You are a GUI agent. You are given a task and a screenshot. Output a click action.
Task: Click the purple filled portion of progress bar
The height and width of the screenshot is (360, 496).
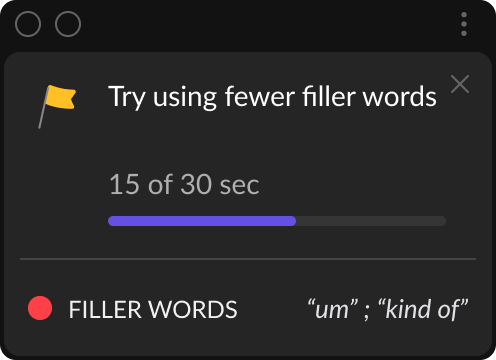click(x=202, y=221)
